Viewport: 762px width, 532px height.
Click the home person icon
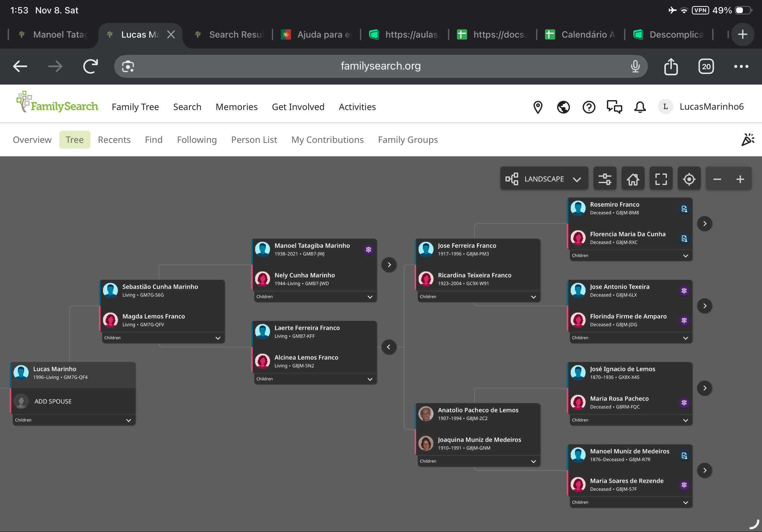pos(632,179)
